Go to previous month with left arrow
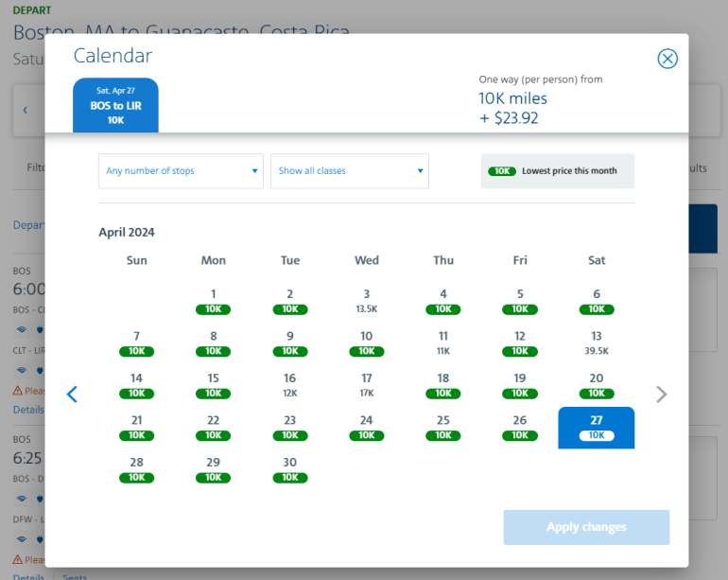 coord(72,395)
